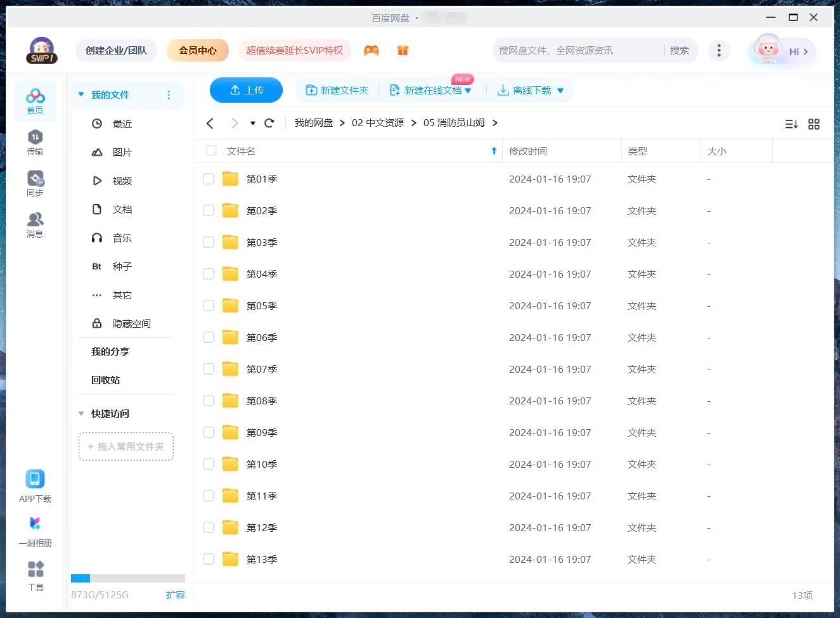Open 回收站 from the sidebar

pos(105,380)
